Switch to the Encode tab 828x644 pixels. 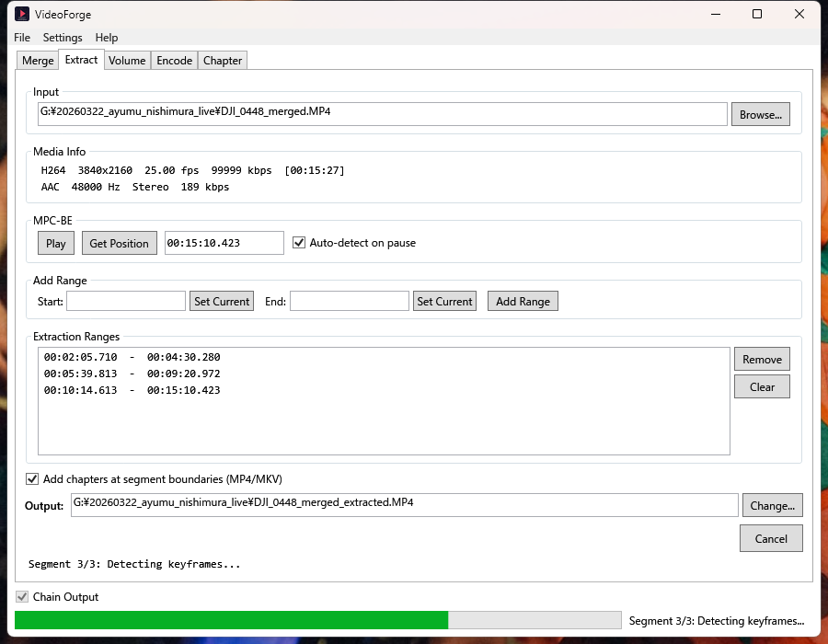click(x=174, y=61)
